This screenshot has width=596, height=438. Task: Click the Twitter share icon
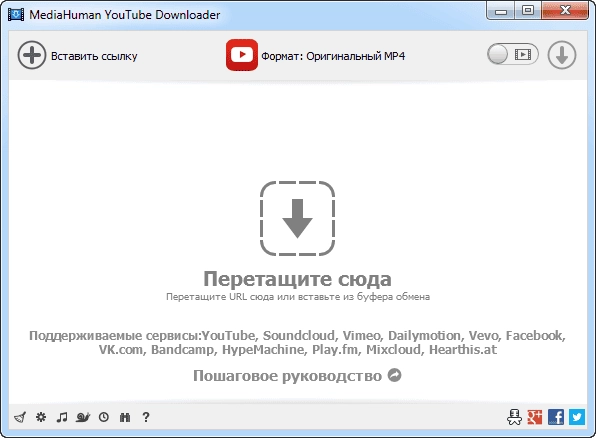click(x=577, y=417)
